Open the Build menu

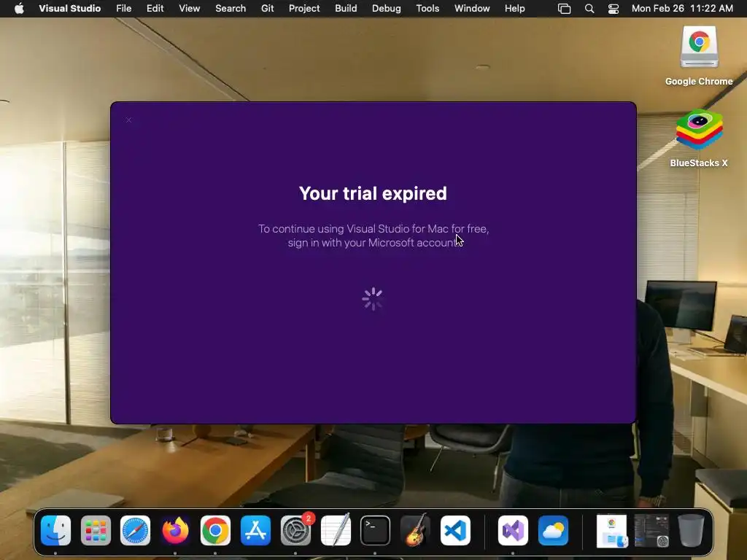[x=346, y=8]
